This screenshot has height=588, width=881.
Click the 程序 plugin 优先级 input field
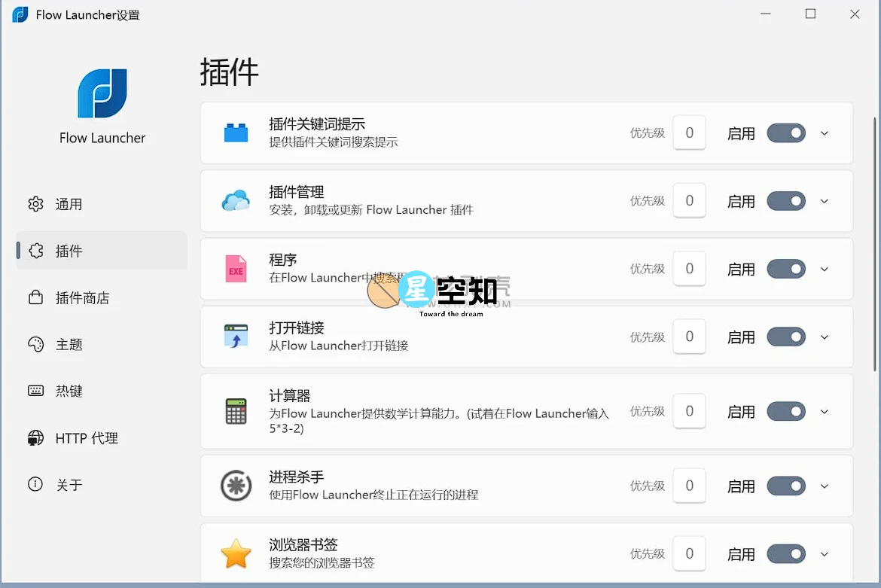coord(689,269)
